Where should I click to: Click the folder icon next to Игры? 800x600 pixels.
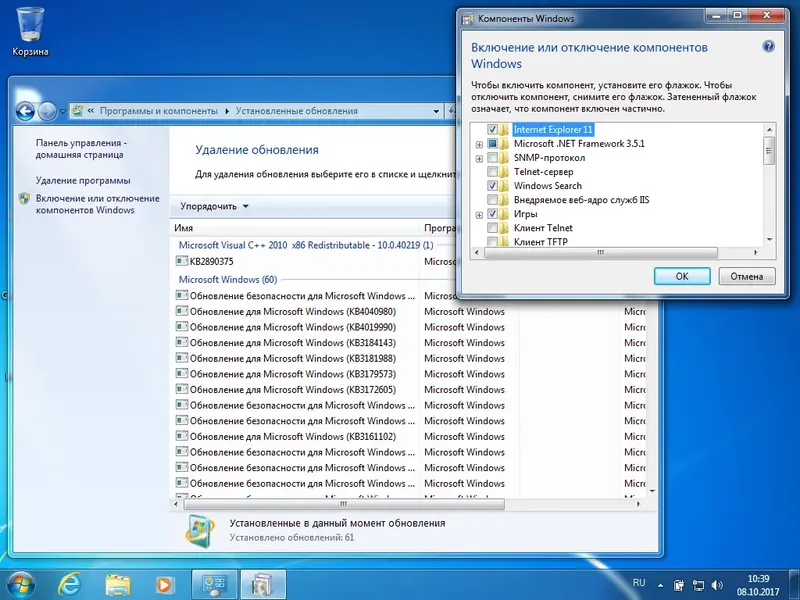[504, 214]
